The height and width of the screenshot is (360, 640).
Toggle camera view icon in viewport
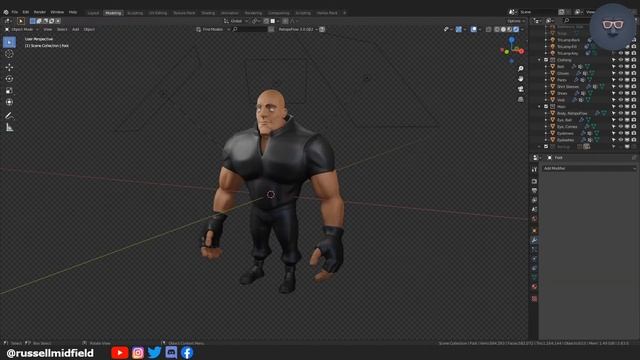520,89
